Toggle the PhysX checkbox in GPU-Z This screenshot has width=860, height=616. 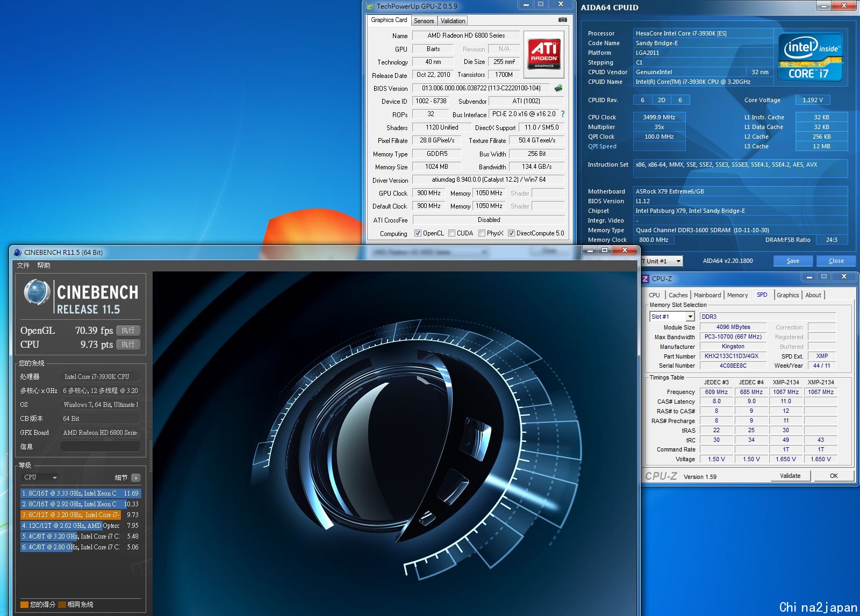482,233
